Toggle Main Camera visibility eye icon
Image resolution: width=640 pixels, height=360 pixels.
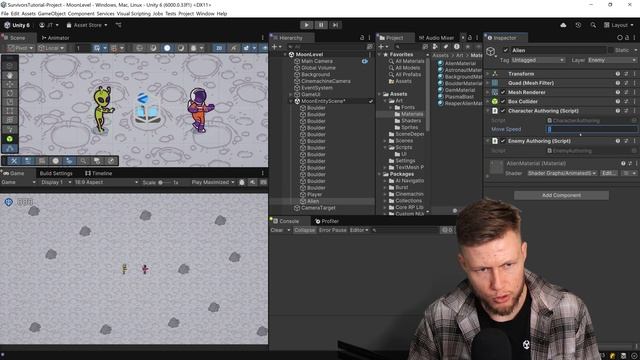click(364, 61)
